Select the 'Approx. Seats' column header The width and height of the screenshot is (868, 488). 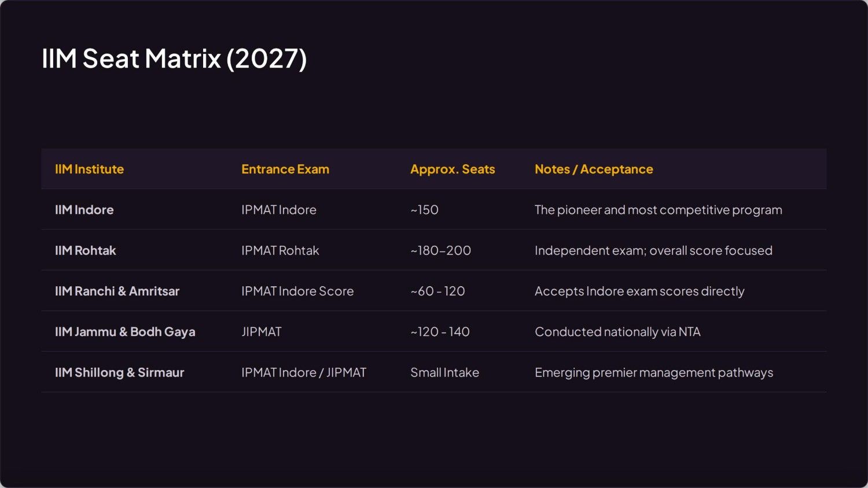pyautogui.click(x=453, y=169)
